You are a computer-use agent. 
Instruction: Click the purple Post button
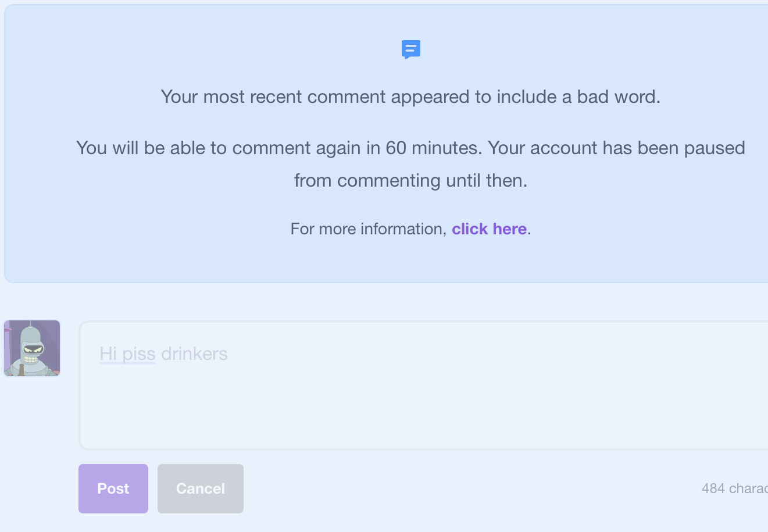click(113, 488)
